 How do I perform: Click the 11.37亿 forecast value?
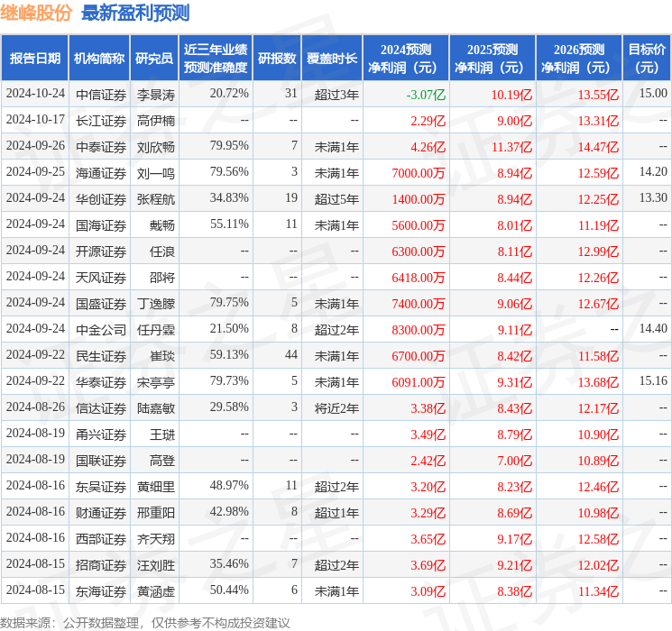tap(511, 147)
